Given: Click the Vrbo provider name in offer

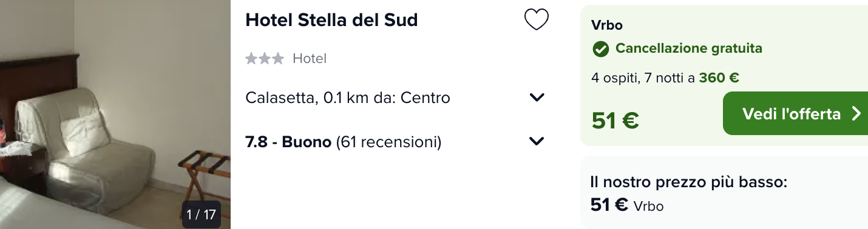Looking at the screenshot, I should click(x=606, y=25).
